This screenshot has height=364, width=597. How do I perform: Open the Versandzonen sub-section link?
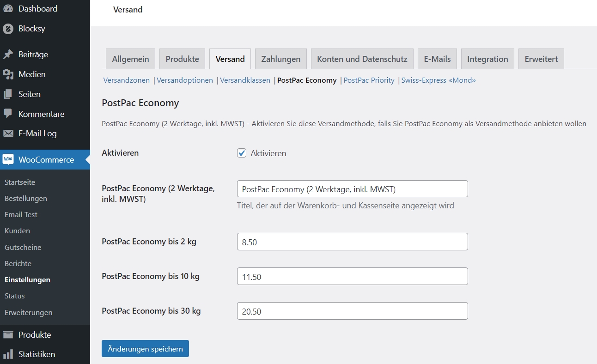click(127, 80)
